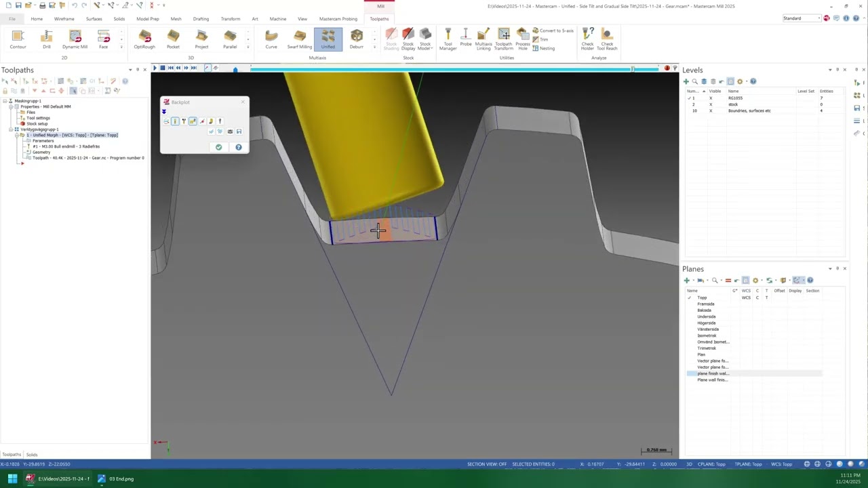Open the OptiRough 3D toolpath
This screenshot has width=868, height=488.
click(144, 39)
